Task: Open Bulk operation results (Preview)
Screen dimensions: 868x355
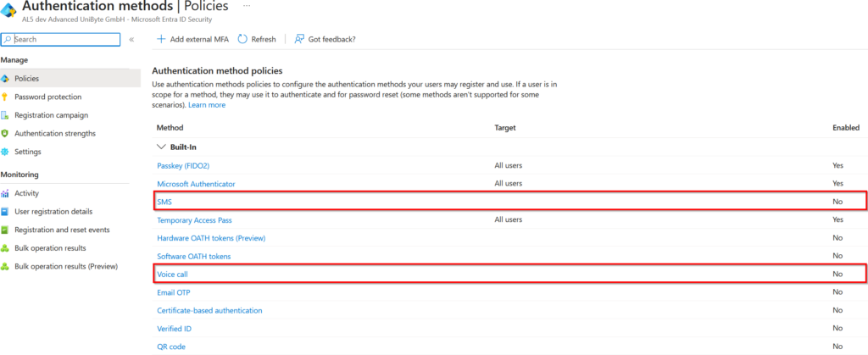Action: tap(66, 266)
